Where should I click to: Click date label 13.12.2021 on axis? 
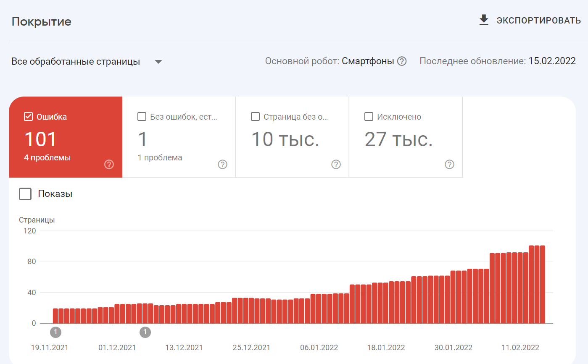coord(184,348)
